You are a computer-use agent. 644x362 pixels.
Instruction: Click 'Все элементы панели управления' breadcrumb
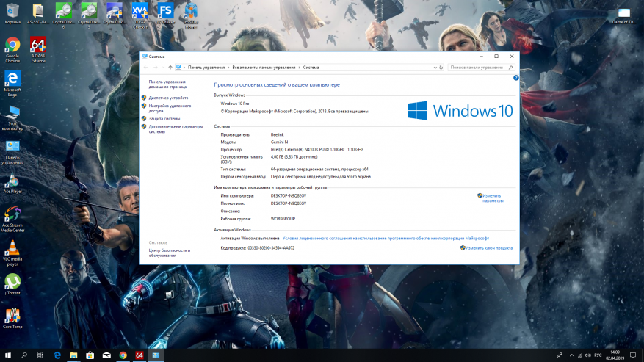264,68
